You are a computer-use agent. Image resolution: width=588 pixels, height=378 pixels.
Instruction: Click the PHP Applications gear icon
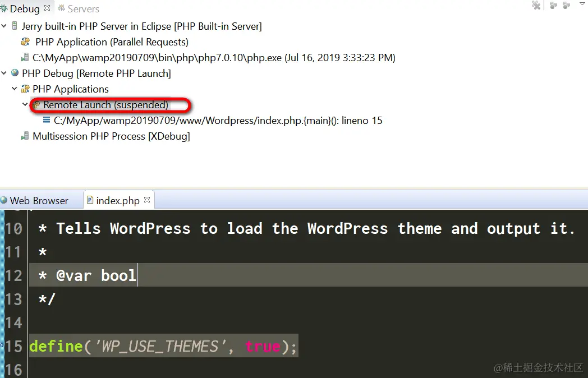point(25,89)
